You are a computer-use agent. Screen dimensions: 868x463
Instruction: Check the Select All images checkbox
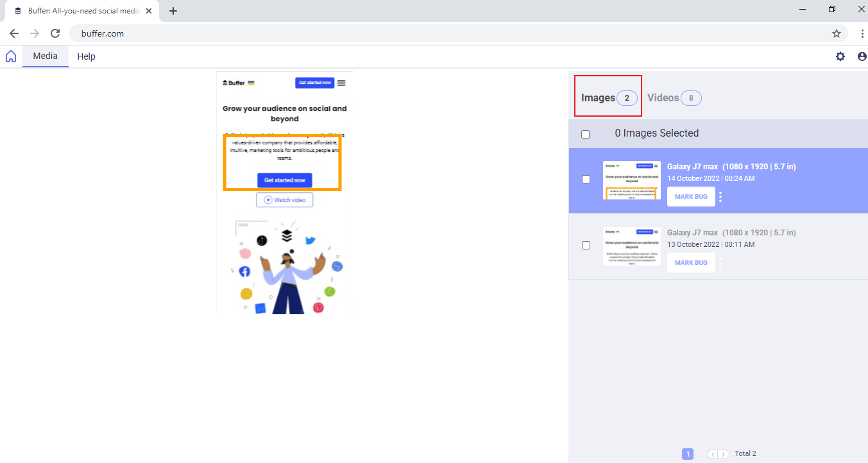[585, 133]
